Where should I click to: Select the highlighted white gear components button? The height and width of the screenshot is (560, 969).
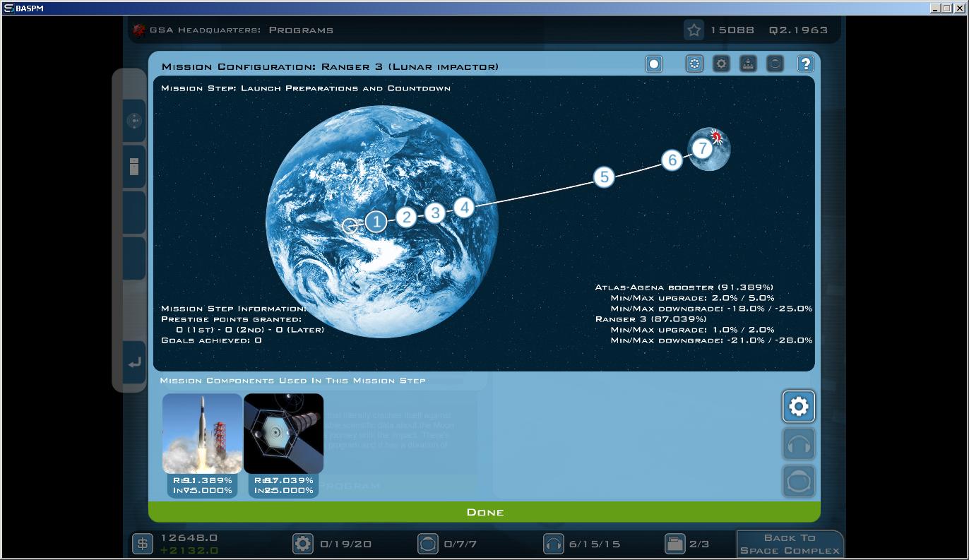click(x=799, y=406)
